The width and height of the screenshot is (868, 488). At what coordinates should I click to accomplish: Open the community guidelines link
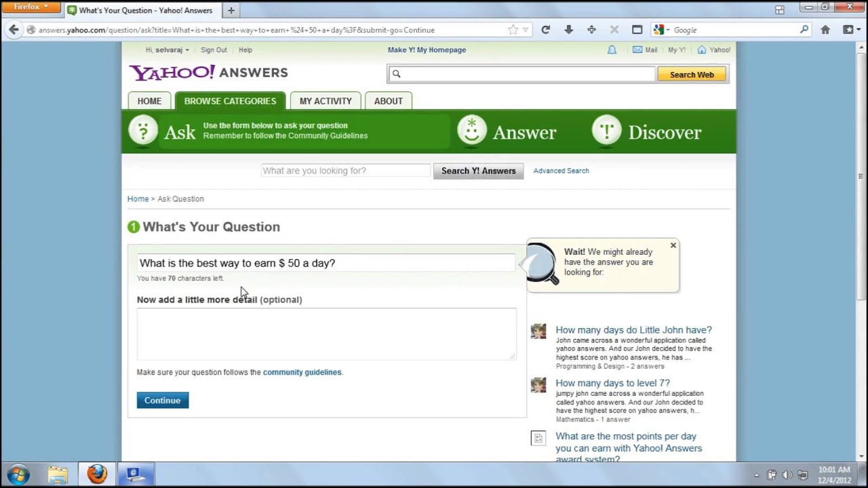(302, 372)
